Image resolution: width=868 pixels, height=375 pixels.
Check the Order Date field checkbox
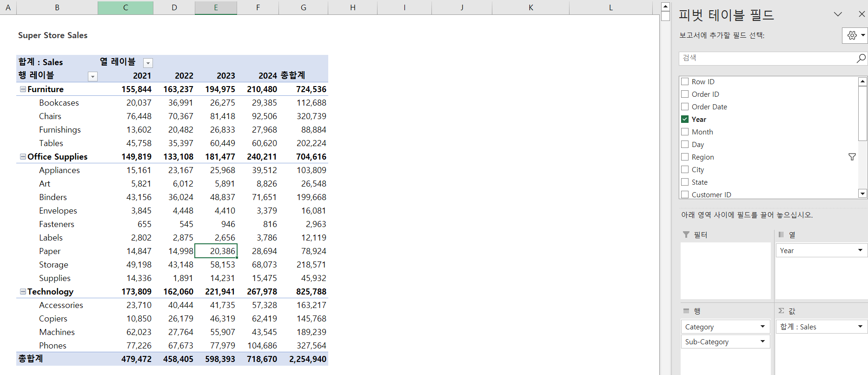[685, 107]
